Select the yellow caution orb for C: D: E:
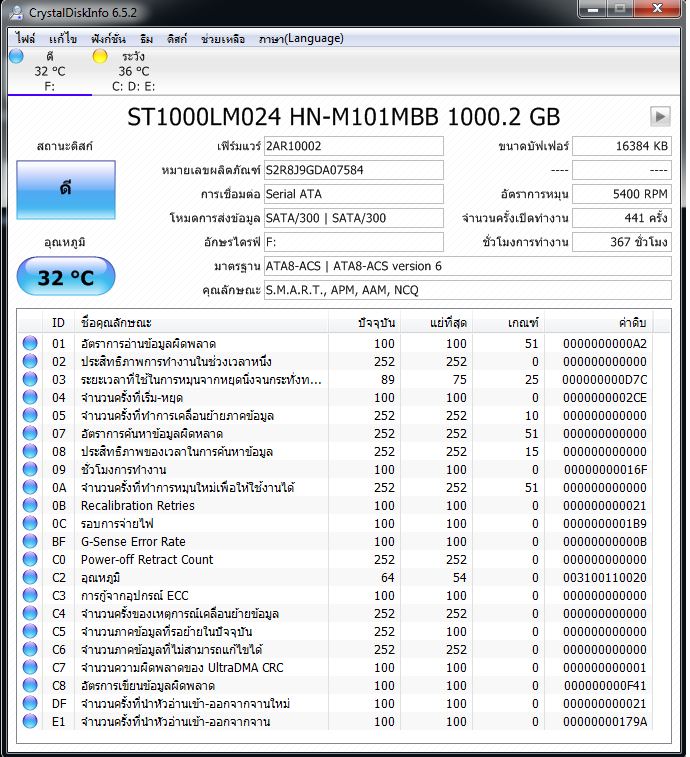The image size is (690, 757). [100, 56]
